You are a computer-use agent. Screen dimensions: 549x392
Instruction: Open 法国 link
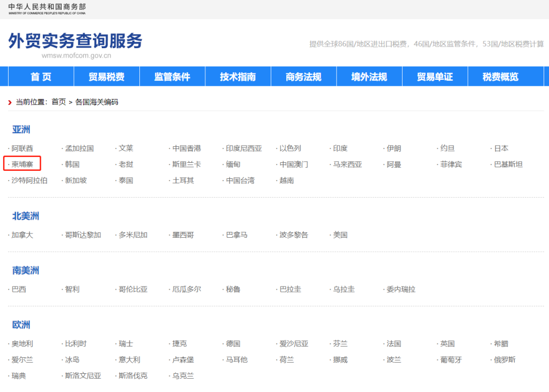pos(394,344)
